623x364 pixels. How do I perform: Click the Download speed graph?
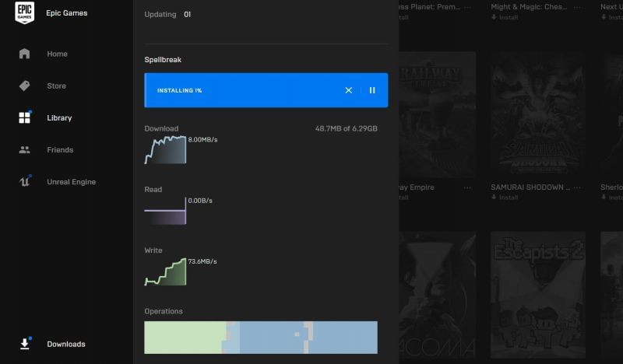coord(165,149)
